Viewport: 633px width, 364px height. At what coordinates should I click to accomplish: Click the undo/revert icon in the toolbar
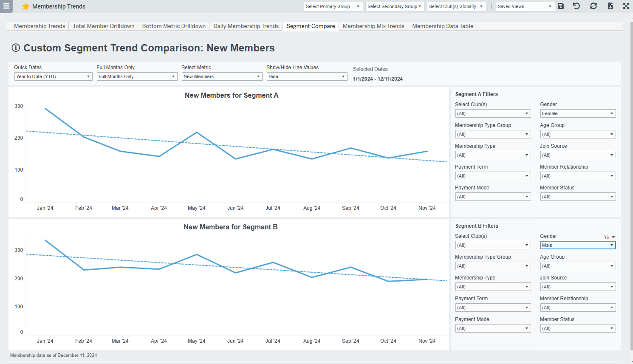point(576,6)
